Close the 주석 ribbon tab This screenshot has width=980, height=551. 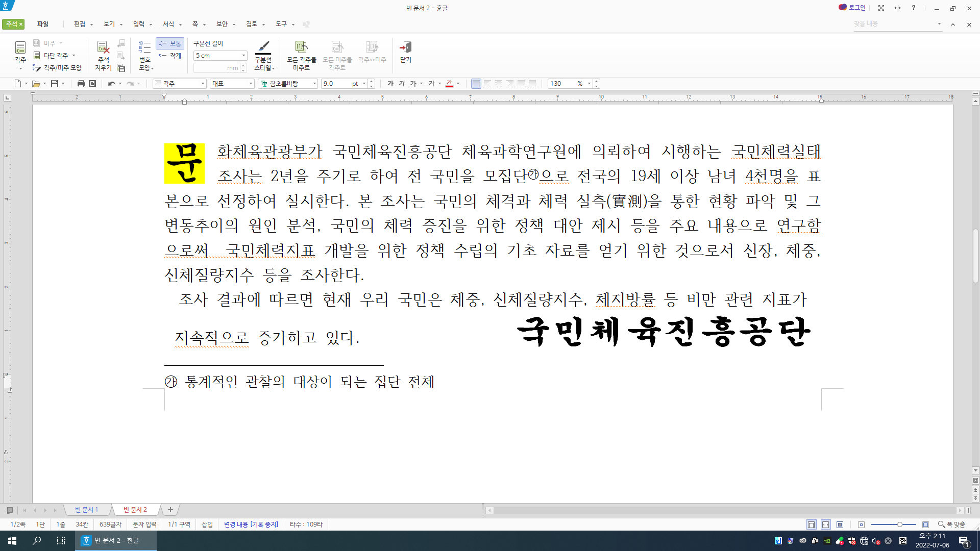[21, 24]
